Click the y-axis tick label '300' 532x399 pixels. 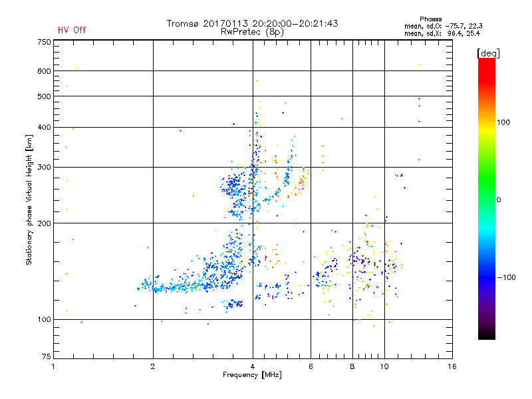tap(45, 168)
